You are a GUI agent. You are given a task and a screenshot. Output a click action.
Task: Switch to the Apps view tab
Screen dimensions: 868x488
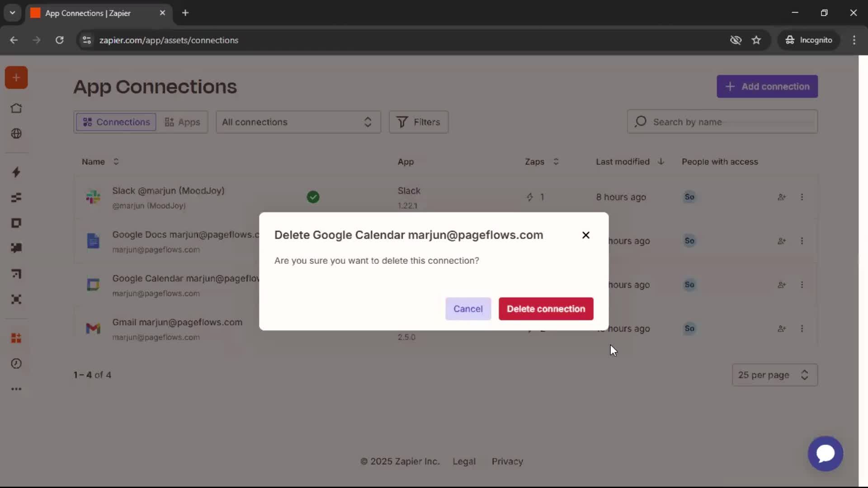point(182,122)
